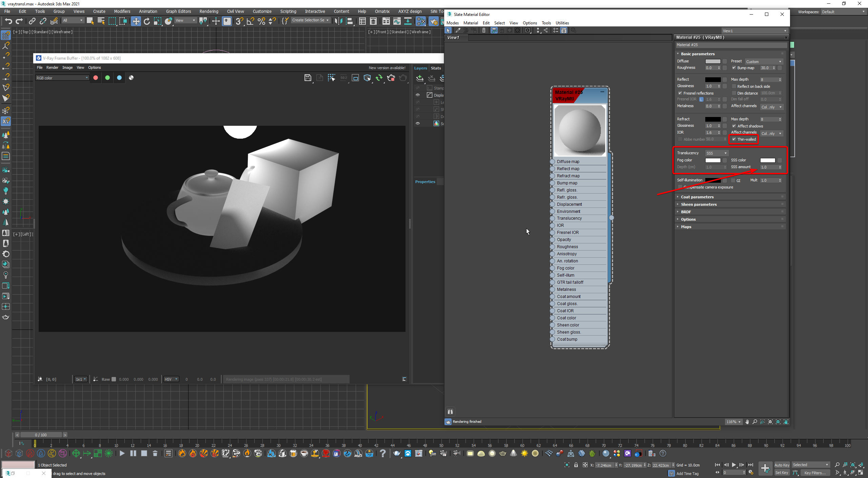Click the Mirror tool icon
The width and height of the screenshot is (868, 478).
click(x=338, y=21)
